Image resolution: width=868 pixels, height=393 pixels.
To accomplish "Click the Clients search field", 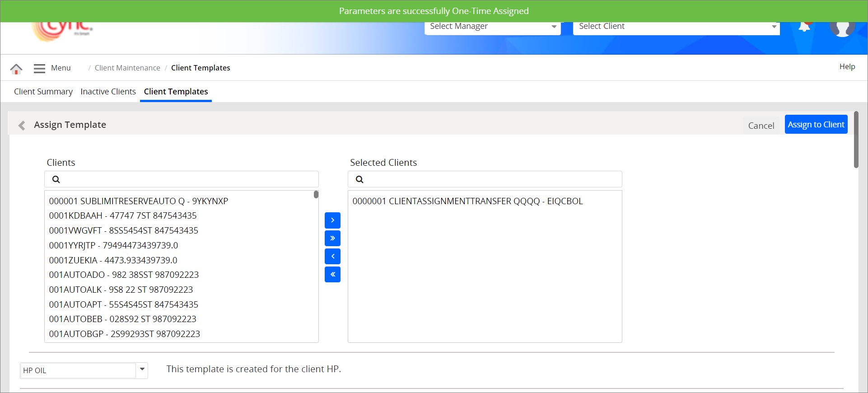I will (x=187, y=179).
